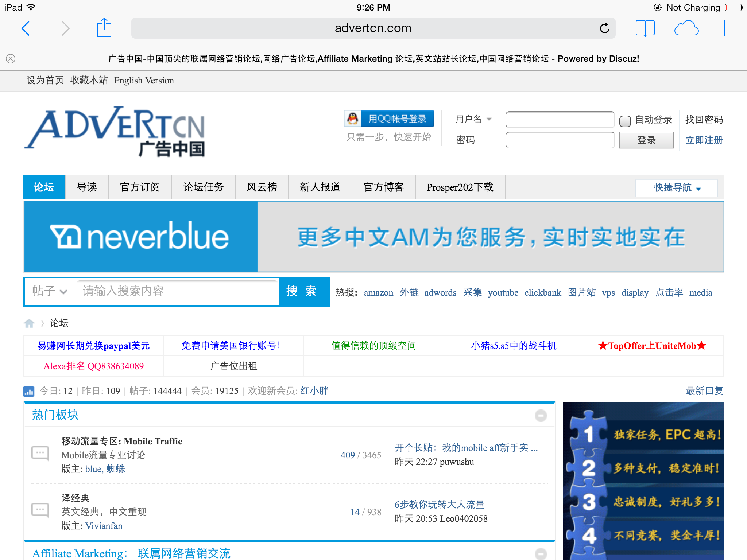Open iCloud tabs cloud icon

point(686,28)
